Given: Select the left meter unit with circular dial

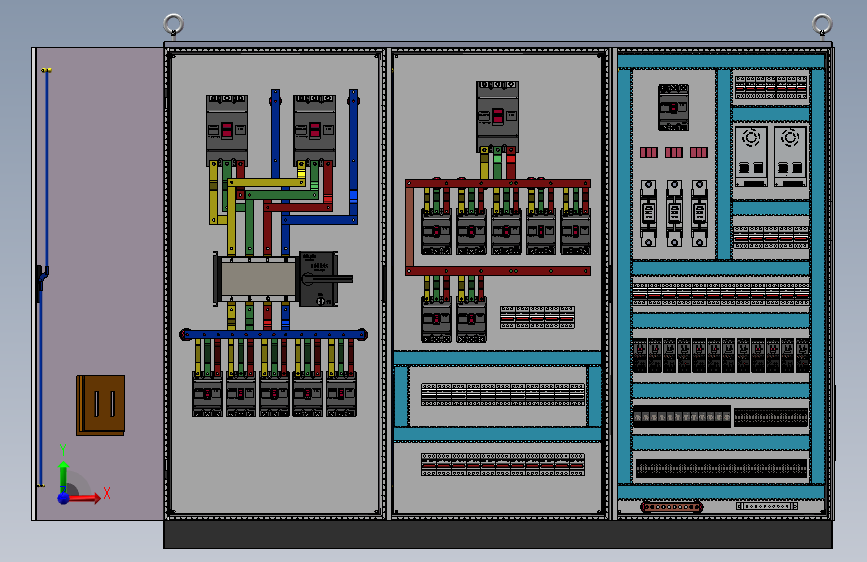Looking at the screenshot, I should (751, 156).
